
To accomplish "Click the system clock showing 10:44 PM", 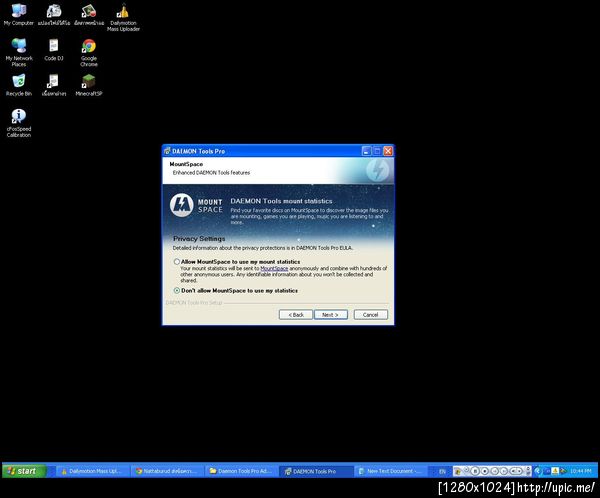I will [x=580, y=471].
